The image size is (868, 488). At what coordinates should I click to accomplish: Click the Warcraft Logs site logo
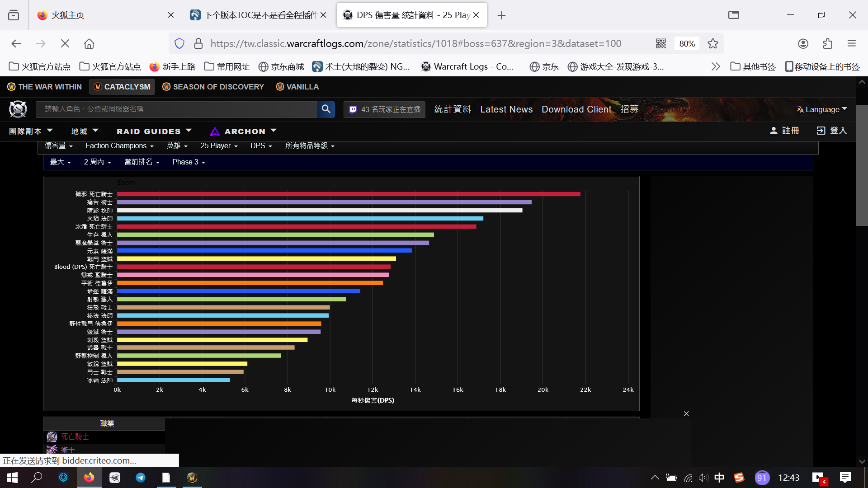pyautogui.click(x=18, y=109)
